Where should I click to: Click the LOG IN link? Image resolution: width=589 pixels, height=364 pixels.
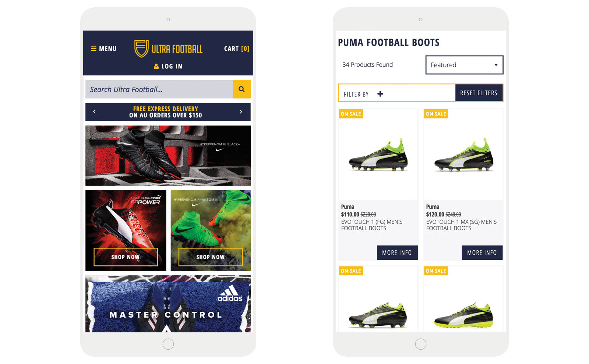(x=172, y=66)
